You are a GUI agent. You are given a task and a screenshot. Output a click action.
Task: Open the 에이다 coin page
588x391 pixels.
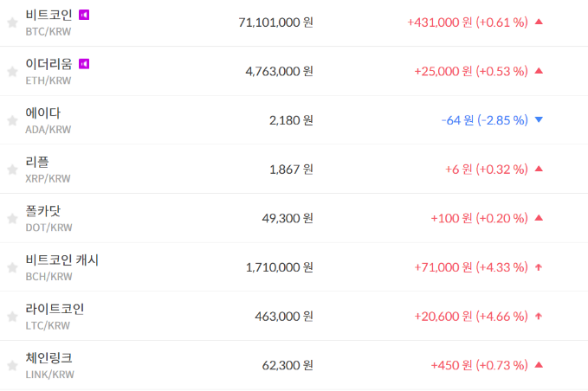pos(43,113)
